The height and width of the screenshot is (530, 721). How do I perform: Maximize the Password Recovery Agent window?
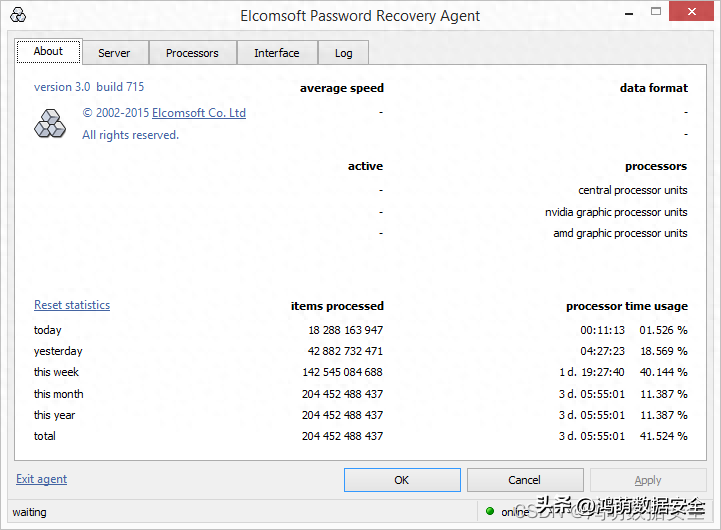[656, 11]
